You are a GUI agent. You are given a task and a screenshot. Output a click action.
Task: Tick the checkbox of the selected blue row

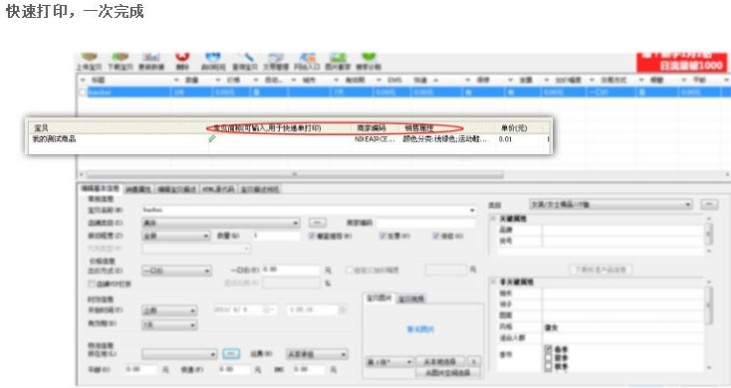point(83,92)
